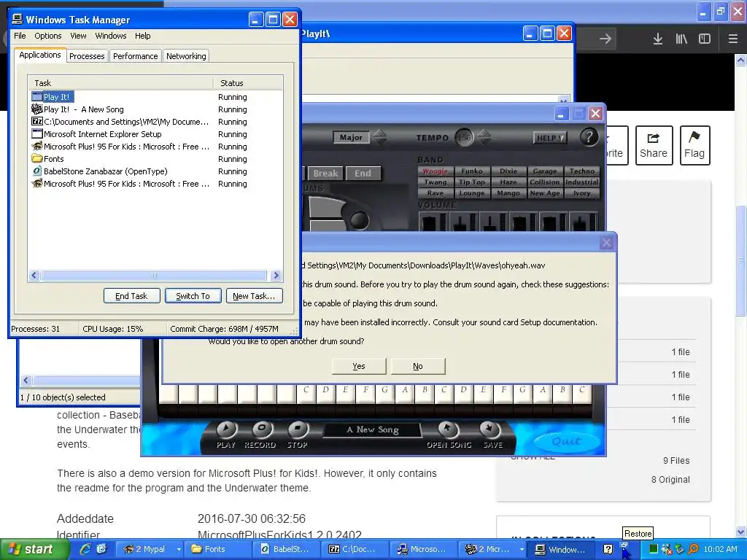Screen dimensions: 747x560
Task: Open the browser library icon
Action: [681, 39]
